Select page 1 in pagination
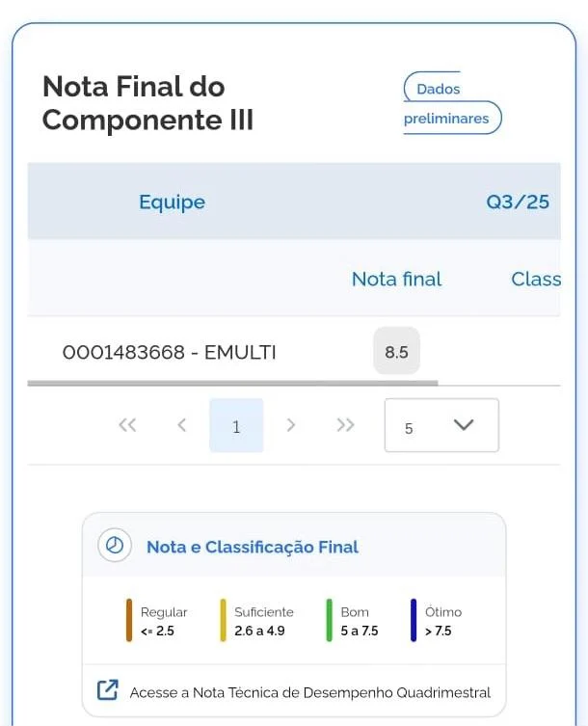This screenshot has width=588, height=726. point(236,425)
